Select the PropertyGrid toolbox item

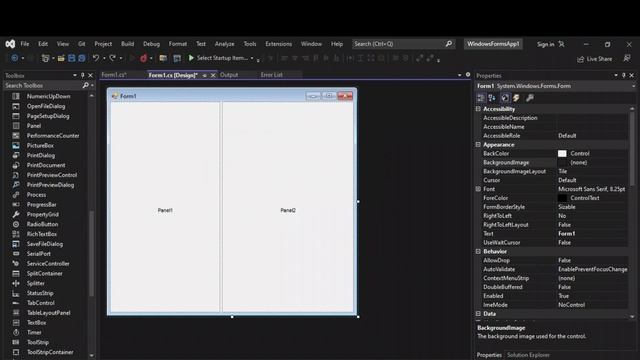[42, 214]
